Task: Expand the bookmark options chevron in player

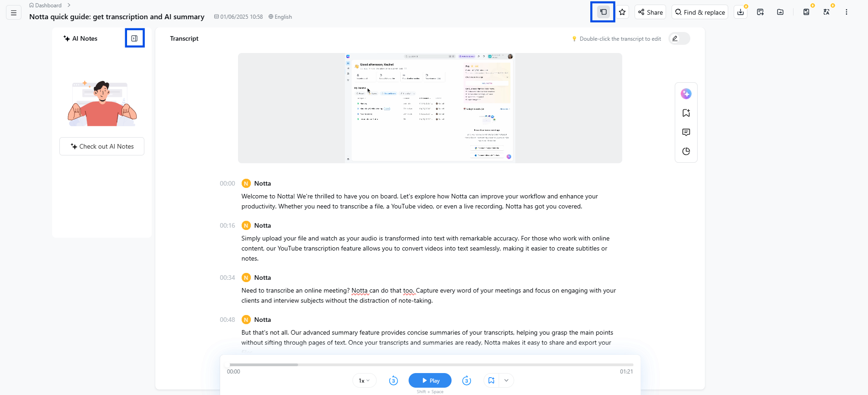Action: coord(506,380)
